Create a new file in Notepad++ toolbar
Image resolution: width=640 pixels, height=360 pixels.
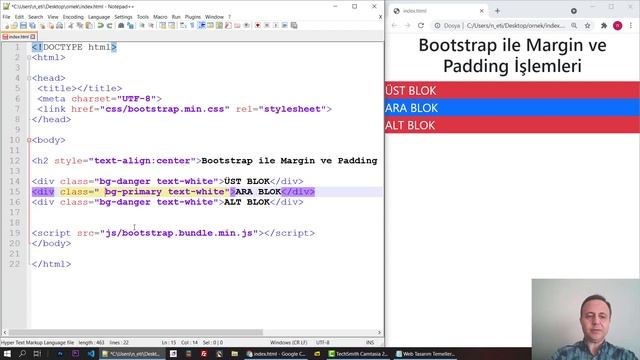click(7, 25)
